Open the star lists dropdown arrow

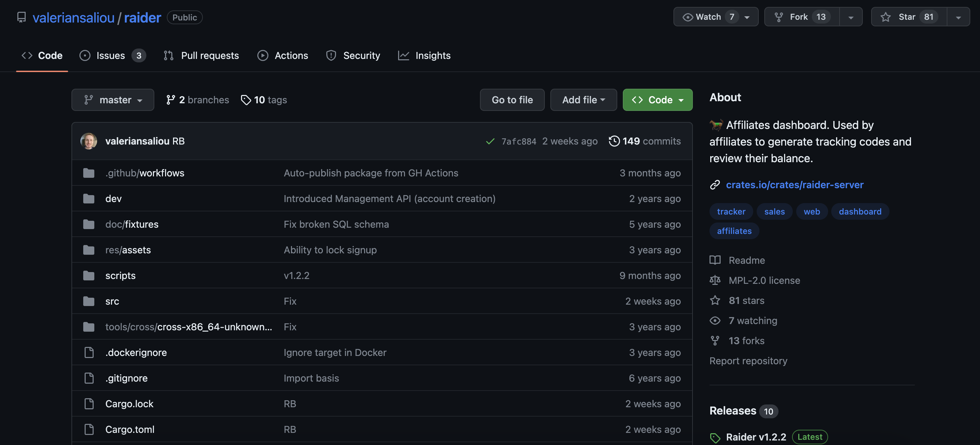(x=958, y=17)
